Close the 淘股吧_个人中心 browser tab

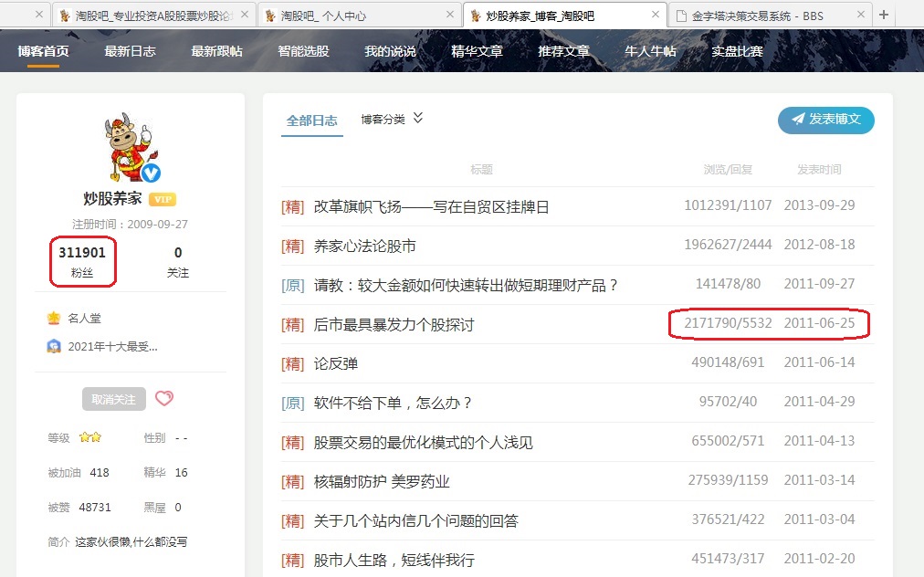(x=449, y=15)
